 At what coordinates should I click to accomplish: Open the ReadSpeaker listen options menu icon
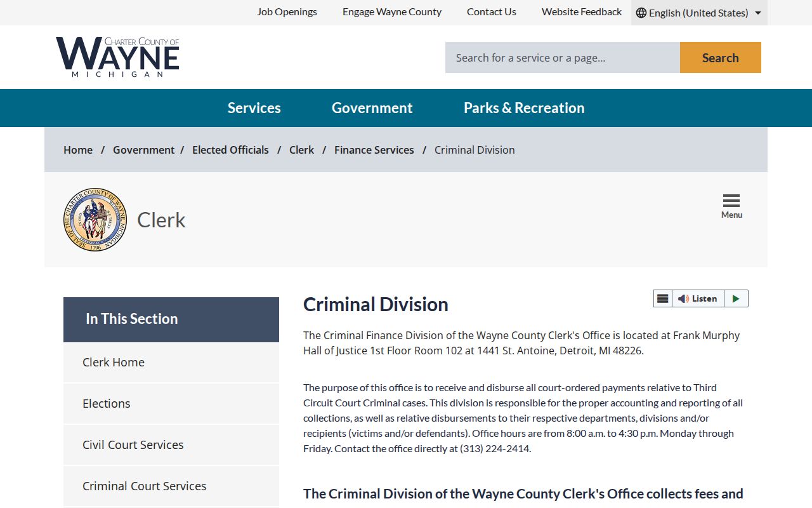tap(663, 298)
